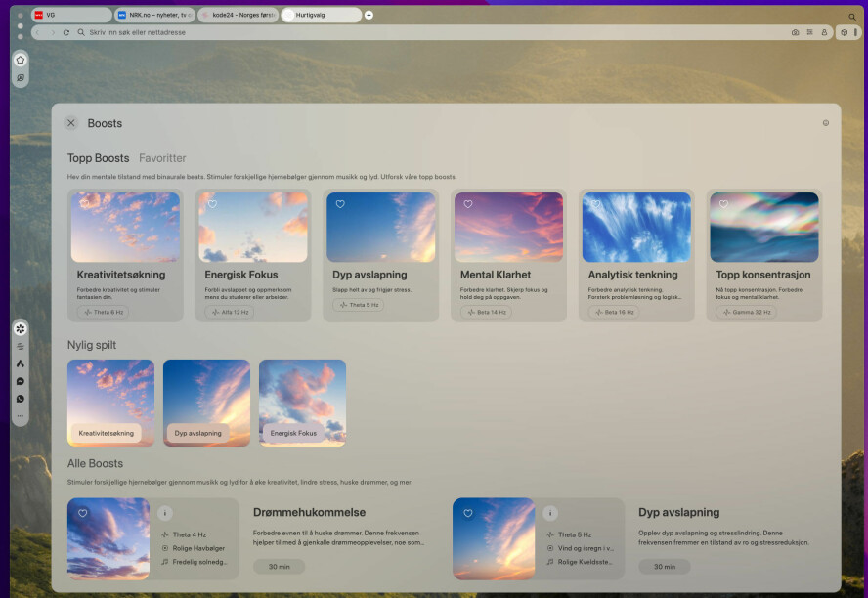
Task: Click the Energisk Fokus card title
Action: point(241,275)
